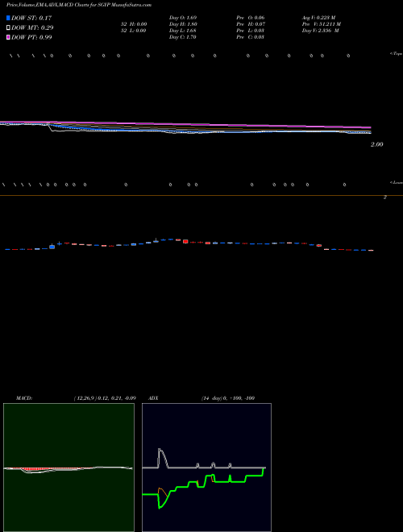Click the 'DOW MT: 0.29' label
This screenshot has height=532, width=403.
[32, 27]
